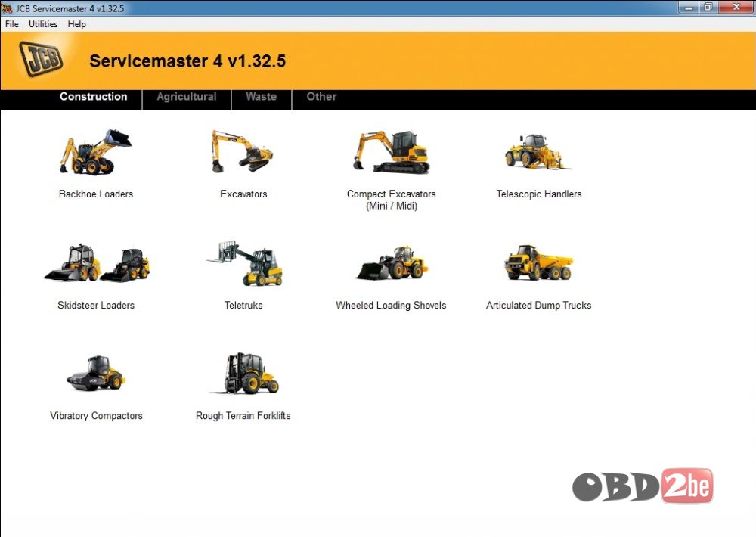Click the JCB logo in the header
This screenshot has height=537, width=756.
click(41, 59)
